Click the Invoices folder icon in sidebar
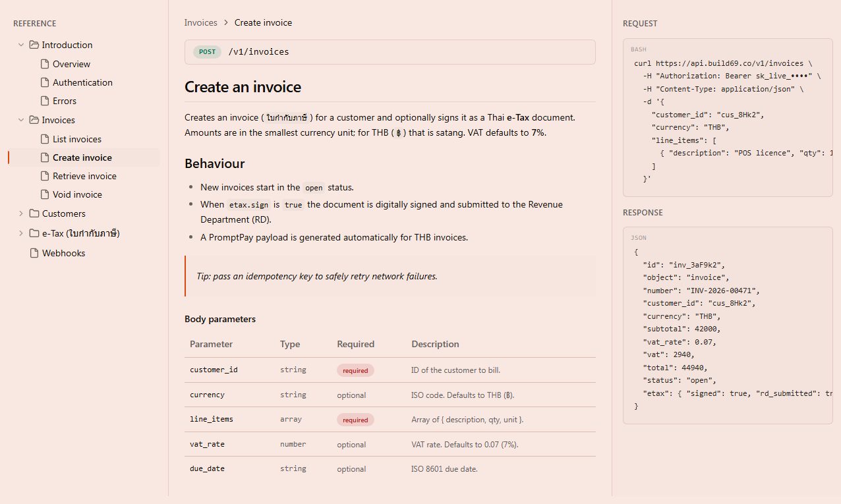 [34, 120]
